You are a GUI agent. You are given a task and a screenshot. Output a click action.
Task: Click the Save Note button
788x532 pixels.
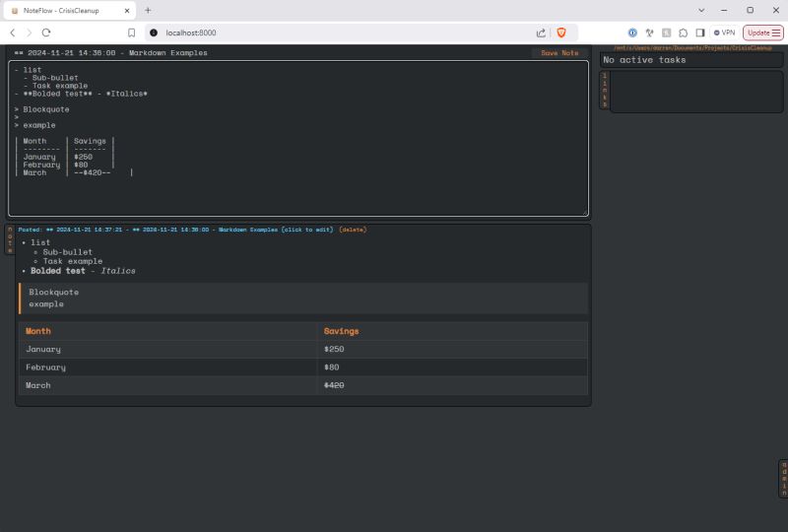coord(559,53)
